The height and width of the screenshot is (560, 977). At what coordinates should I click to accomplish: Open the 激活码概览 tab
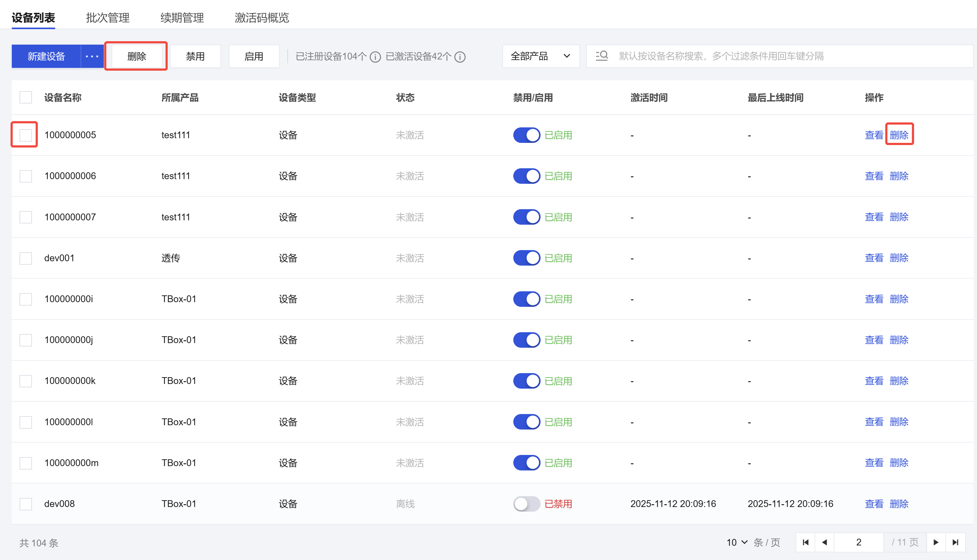(x=262, y=18)
